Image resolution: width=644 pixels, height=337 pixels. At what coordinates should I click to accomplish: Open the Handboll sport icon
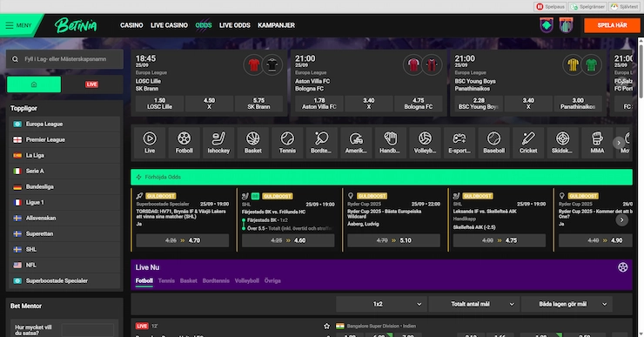pos(391,143)
